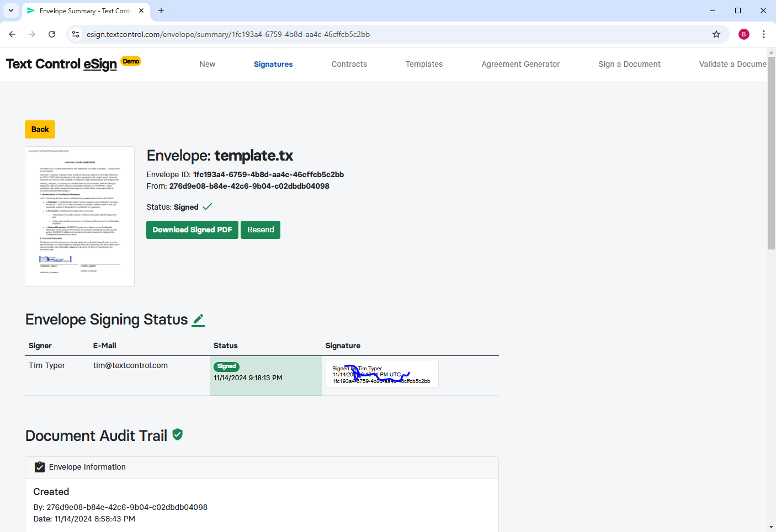The image size is (776, 532).
Task: Click the vertical page scrollbar
Action: [771, 155]
